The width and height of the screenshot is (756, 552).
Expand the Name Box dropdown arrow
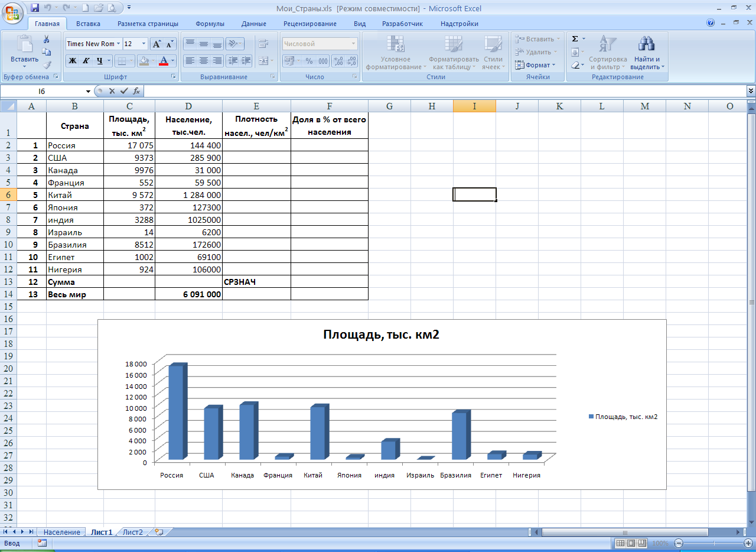tap(88, 91)
